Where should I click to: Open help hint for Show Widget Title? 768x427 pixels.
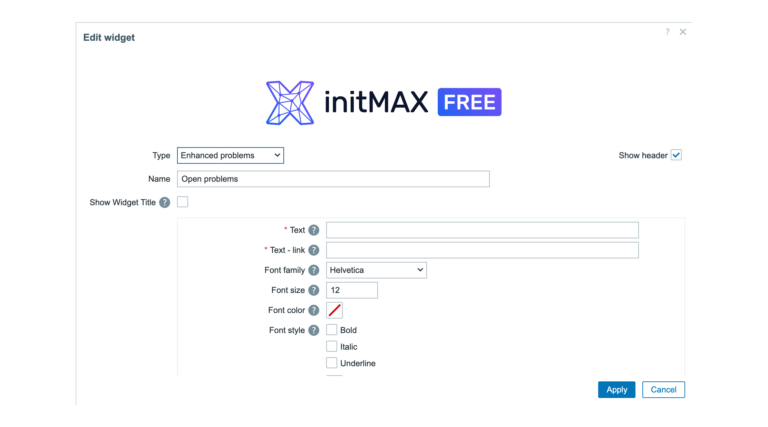[x=165, y=203]
